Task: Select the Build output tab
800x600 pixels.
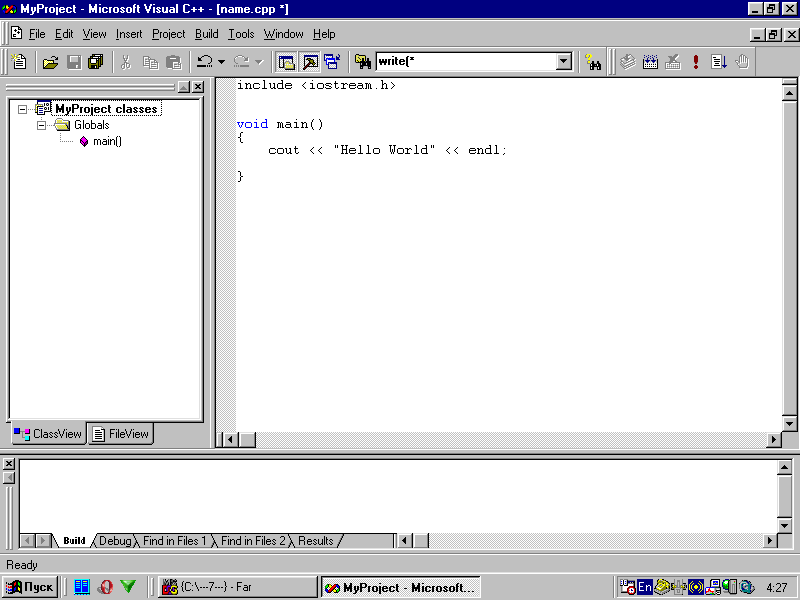Action: (x=74, y=541)
